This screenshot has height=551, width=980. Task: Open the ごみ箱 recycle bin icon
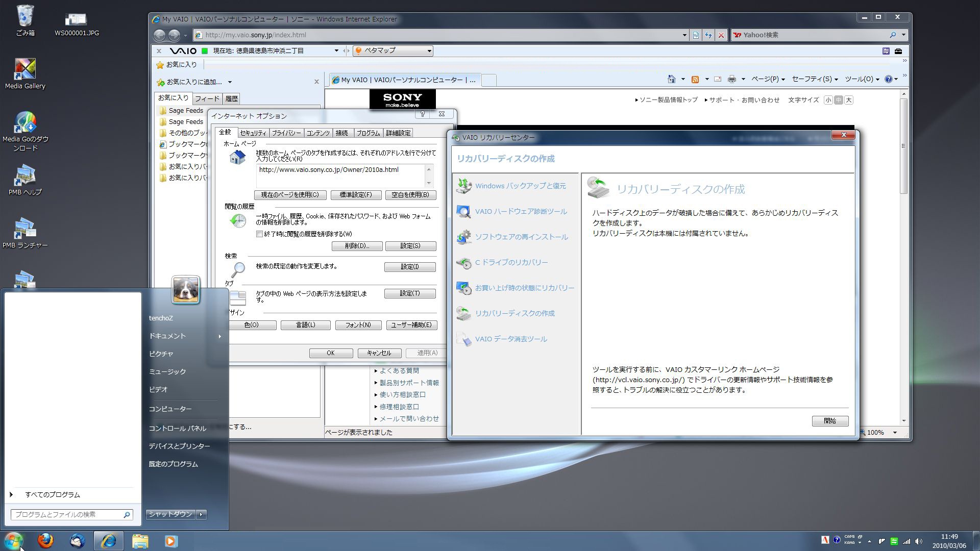[x=25, y=21]
